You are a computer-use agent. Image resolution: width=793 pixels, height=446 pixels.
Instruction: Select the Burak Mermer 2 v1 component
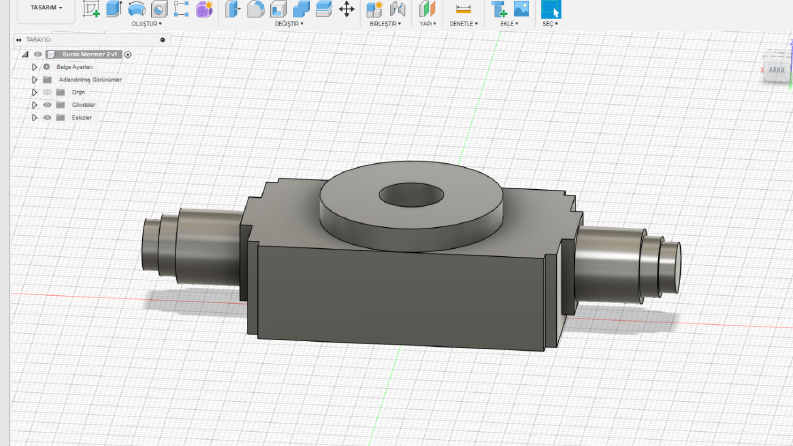(x=89, y=54)
